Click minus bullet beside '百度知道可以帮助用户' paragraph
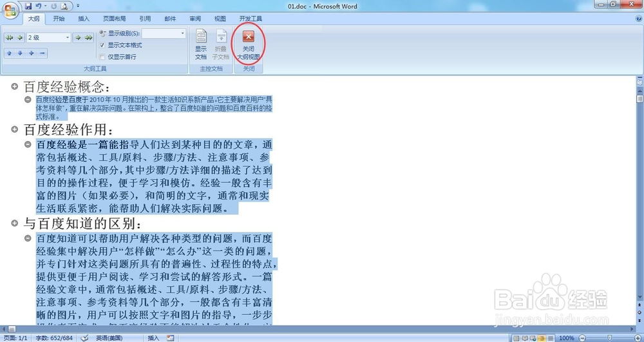The height and width of the screenshot is (342, 644). 28,238
